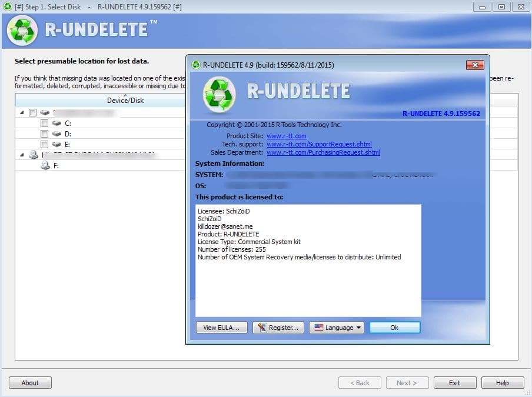The height and width of the screenshot is (397, 532).
Task: Check the box for drive D:
Action: (x=44, y=134)
